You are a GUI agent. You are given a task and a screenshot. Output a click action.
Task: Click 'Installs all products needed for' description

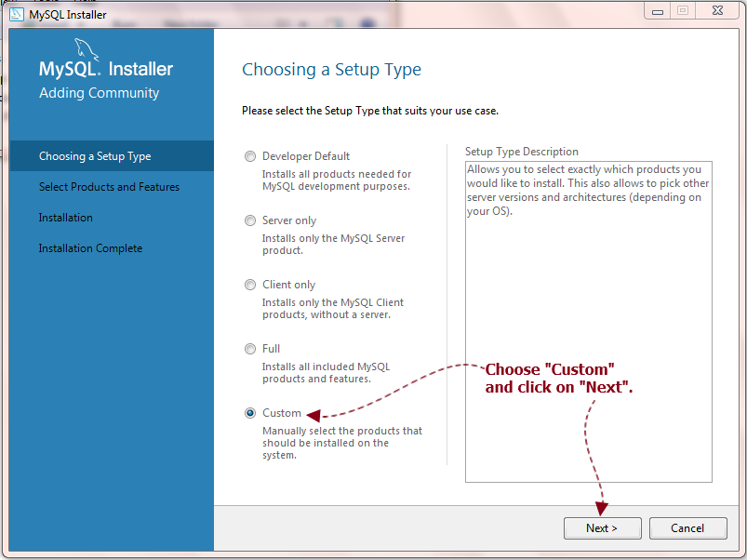[x=337, y=180]
